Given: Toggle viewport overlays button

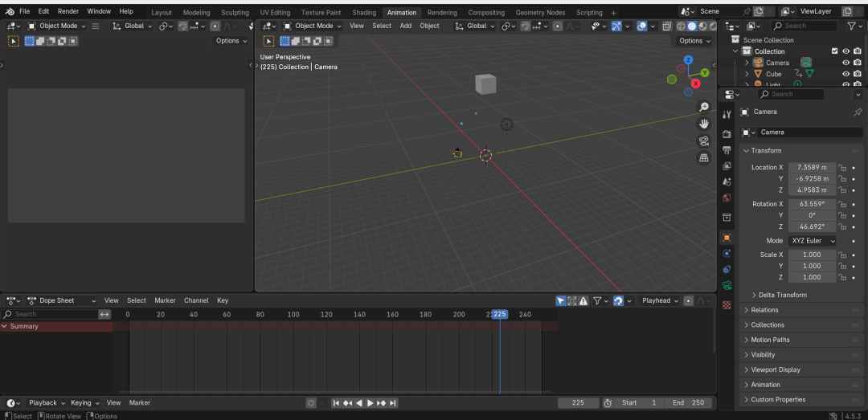Looking at the screenshot, I should [641, 26].
